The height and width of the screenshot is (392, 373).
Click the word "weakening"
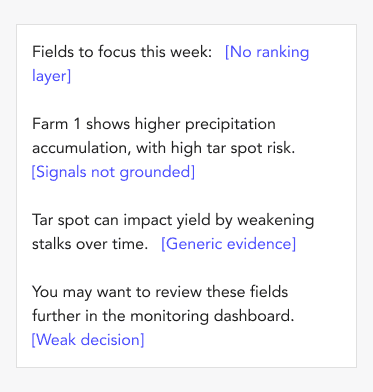point(276,221)
